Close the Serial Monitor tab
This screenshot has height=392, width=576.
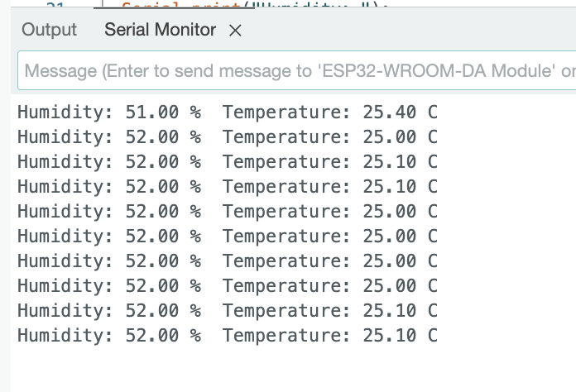tap(235, 31)
